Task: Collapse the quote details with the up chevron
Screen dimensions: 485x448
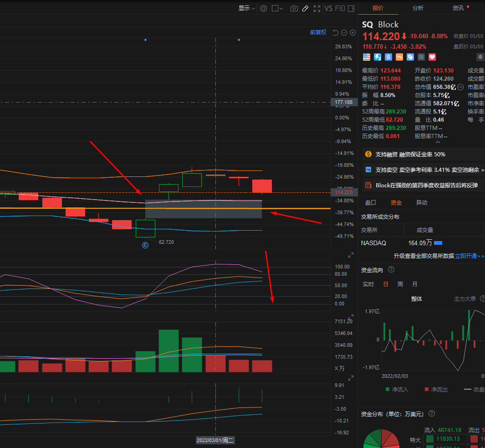Action: pyautogui.click(x=438, y=142)
